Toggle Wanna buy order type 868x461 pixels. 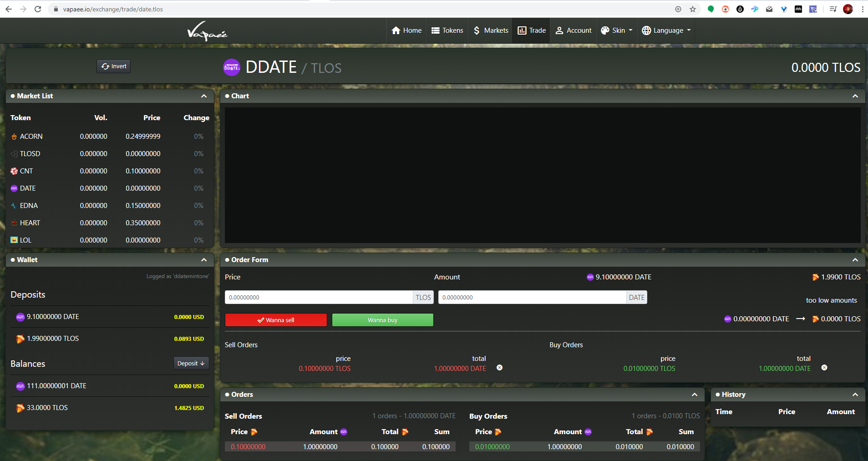pyautogui.click(x=383, y=320)
